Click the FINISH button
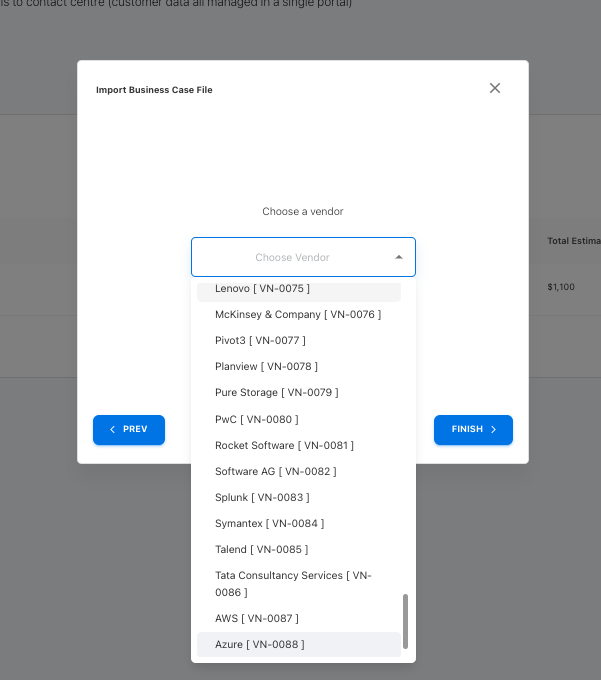 coord(473,429)
